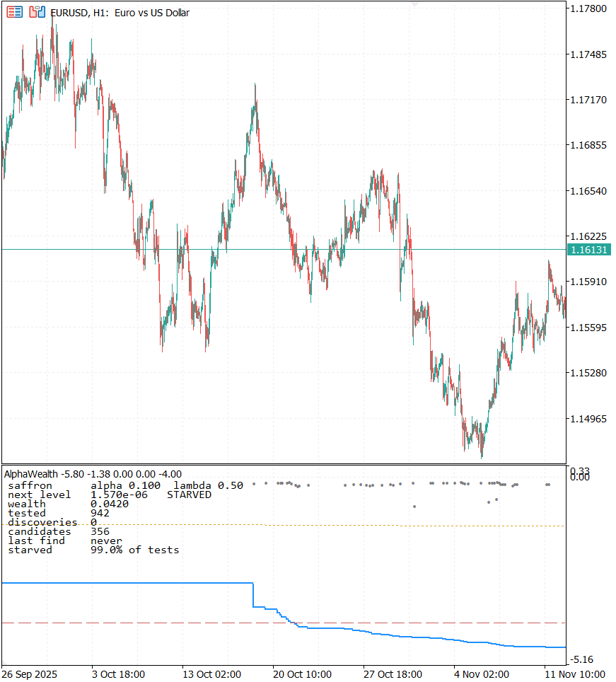616x682 pixels.
Task: Click price axis label 1.17485
Action: [x=588, y=54]
